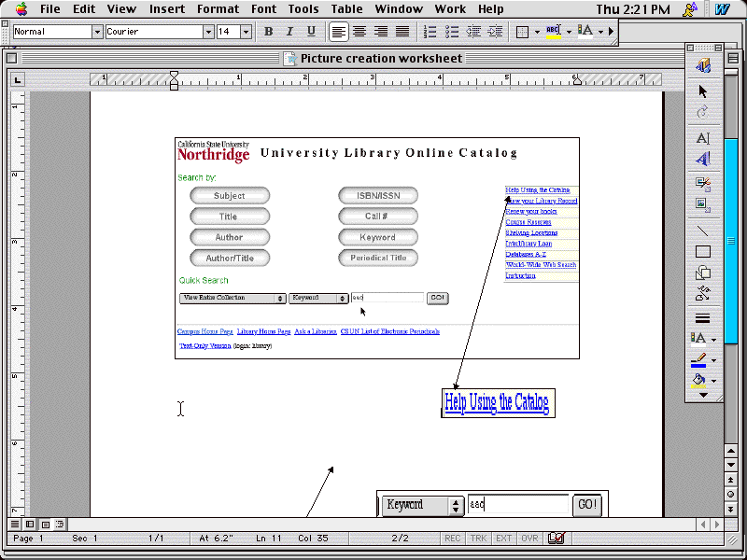The height and width of the screenshot is (560, 747).
Task: Click the Courier font name field
Action: pyautogui.click(x=154, y=32)
